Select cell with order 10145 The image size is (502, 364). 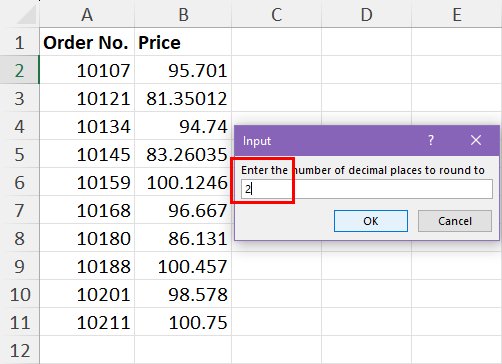coord(87,154)
